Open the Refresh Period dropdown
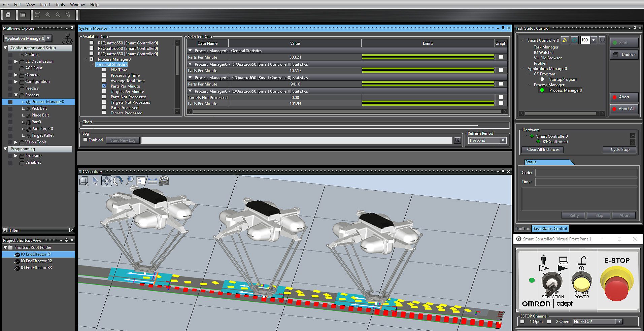 click(503, 140)
